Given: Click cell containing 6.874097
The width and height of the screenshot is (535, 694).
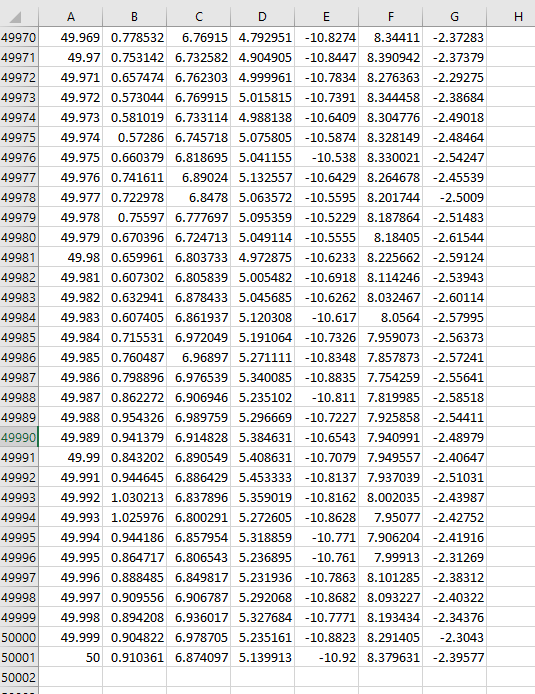Looking at the screenshot, I should (x=199, y=658).
